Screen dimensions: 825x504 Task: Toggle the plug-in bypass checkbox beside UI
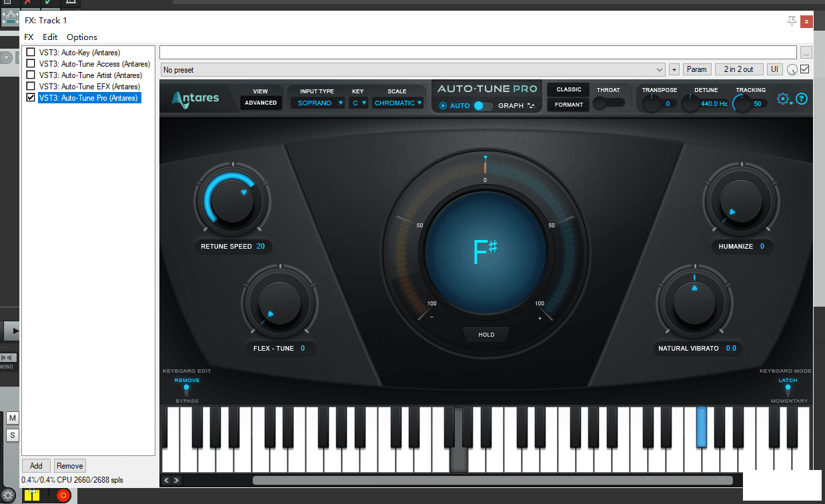pyautogui.click(x=804, y=69)
